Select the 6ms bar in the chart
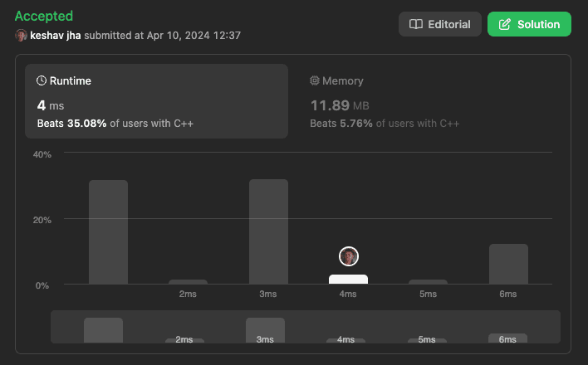The width and height of the screenshot is (588, 365). point(508,264)
